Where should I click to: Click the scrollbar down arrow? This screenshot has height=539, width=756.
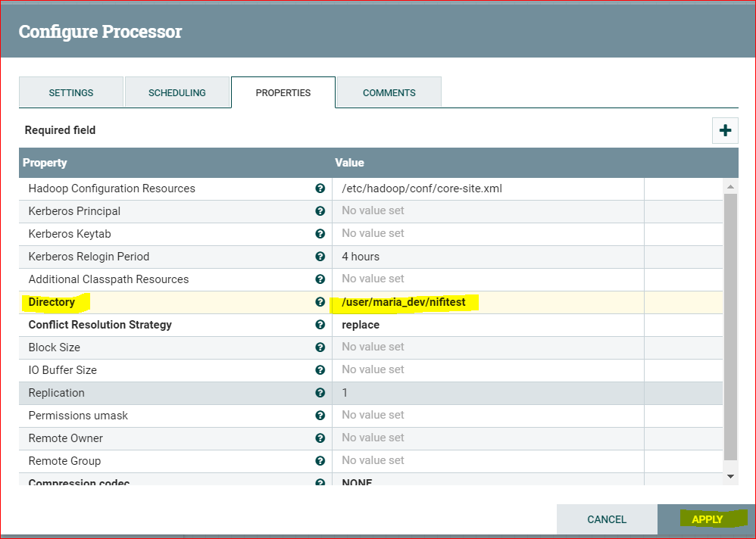tap(730, 476)
